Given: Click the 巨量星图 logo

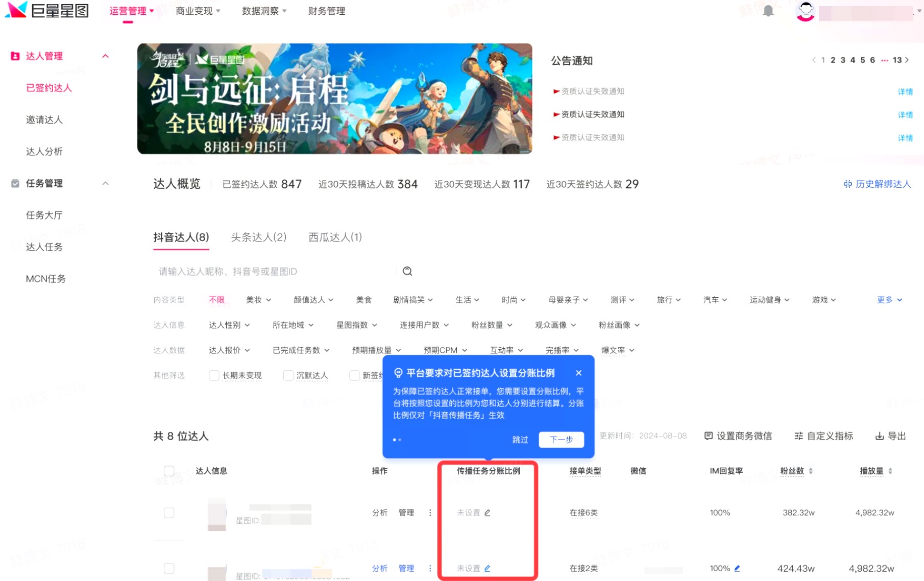Looking at the screenshot, I should pyautogui.click(x=47, y=10).
